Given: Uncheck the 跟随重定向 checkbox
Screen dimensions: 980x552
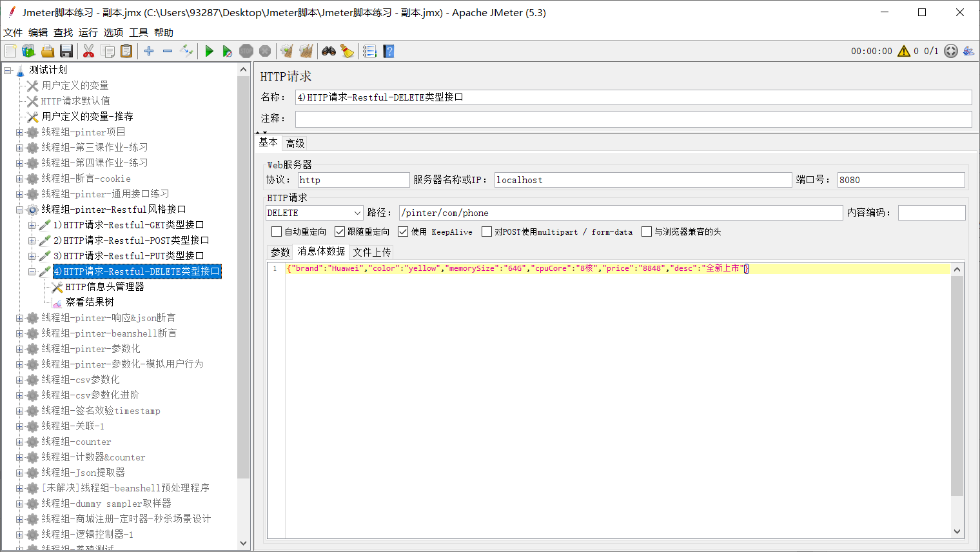Looking at the screenshot, I should pos(340,232).
